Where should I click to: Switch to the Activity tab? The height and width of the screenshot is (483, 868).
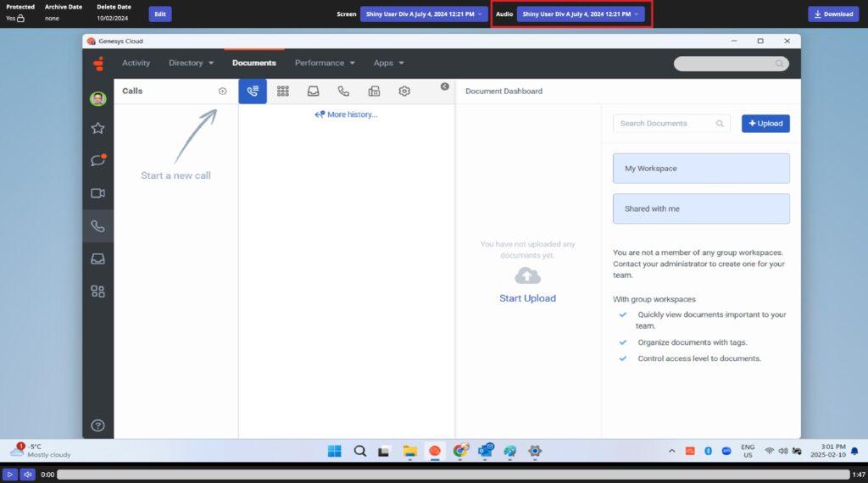coord(136,63)
